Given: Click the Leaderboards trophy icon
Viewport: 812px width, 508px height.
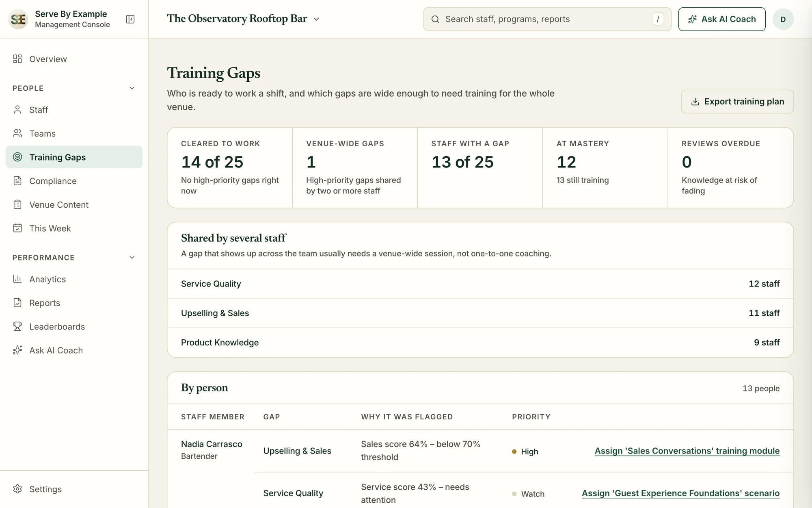Looking at the screenshot, I should [17, 326].
